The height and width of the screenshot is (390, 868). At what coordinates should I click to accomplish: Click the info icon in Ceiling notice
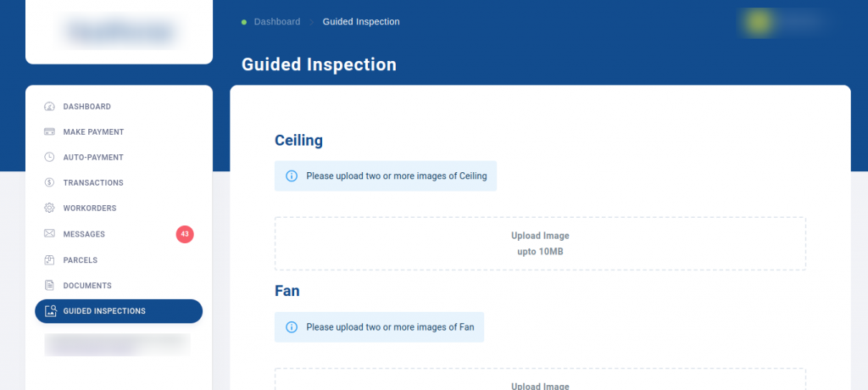(x=292, y=176)
